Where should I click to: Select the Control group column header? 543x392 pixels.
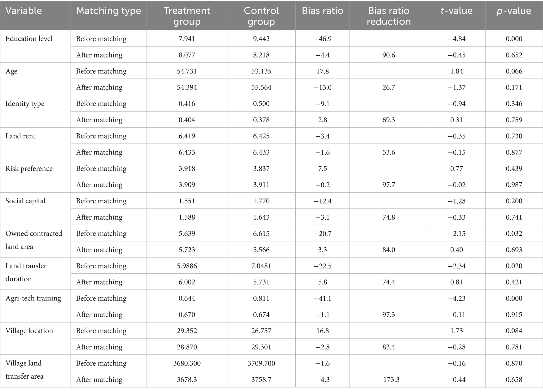[261, 16]
